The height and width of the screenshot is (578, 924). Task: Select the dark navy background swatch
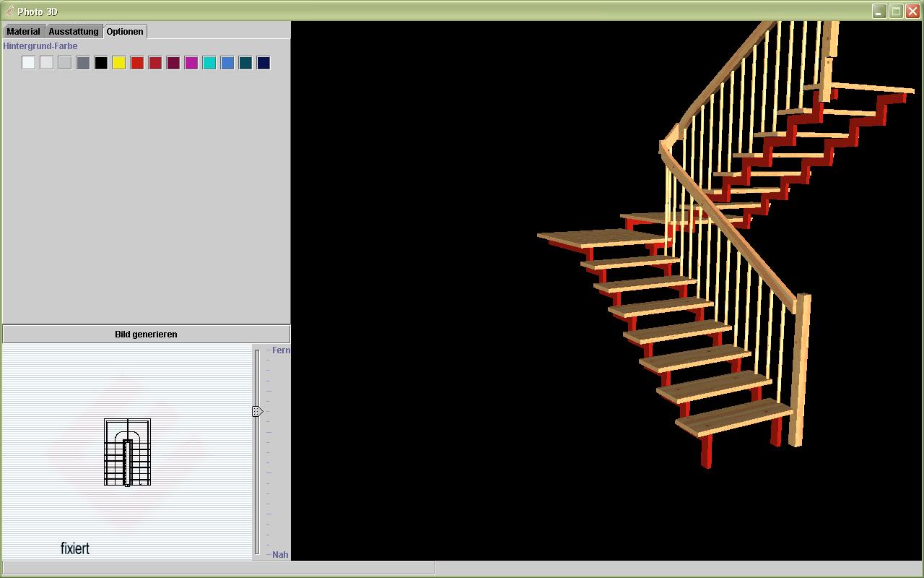263,63
